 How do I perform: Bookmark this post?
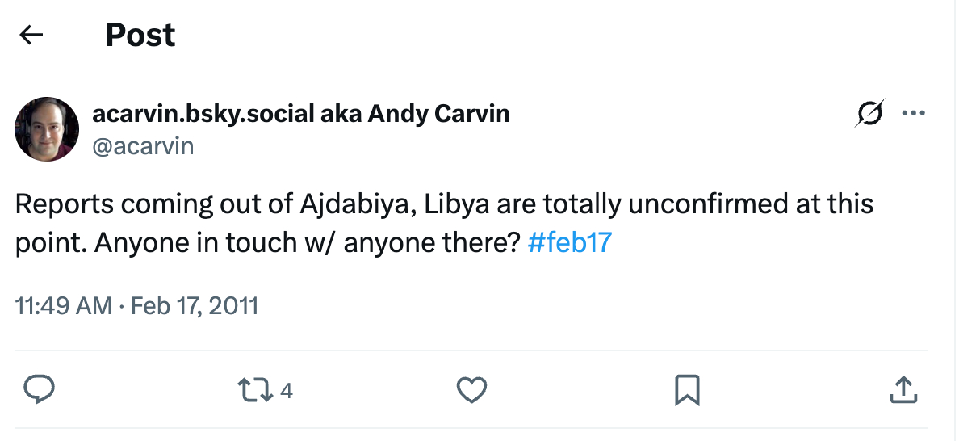click(686, 391)
